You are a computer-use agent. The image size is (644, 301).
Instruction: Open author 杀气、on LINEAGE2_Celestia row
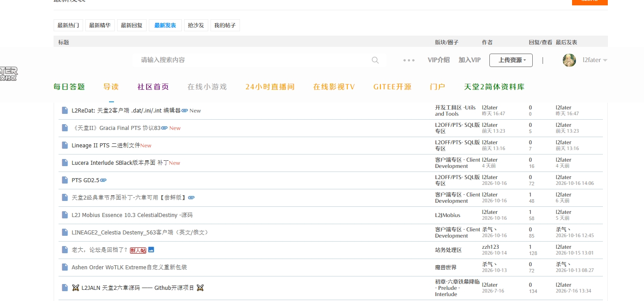click(489, 229)
